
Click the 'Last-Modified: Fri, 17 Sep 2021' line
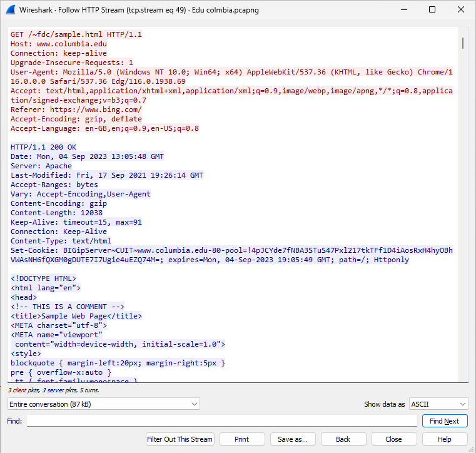(107, 175)
